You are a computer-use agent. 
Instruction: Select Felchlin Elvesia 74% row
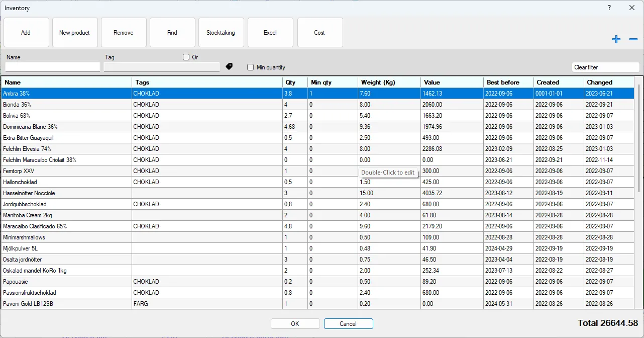[318, 149]
